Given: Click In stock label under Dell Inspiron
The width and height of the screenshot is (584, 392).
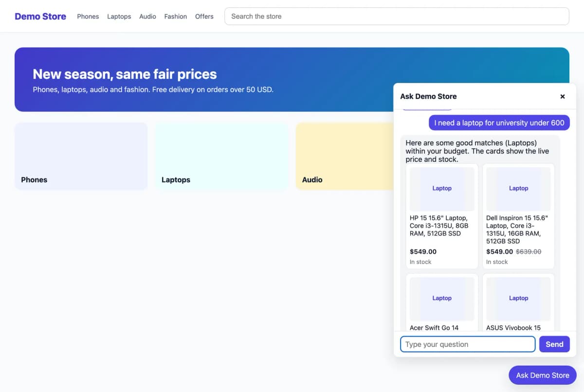Looking at the screenshot, I should coord(497,262).
